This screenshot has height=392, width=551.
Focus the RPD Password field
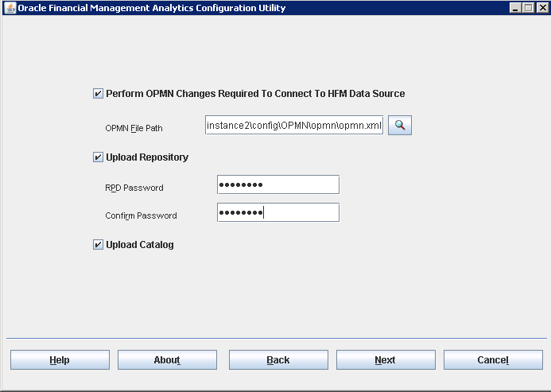click(x=278, y=184)
